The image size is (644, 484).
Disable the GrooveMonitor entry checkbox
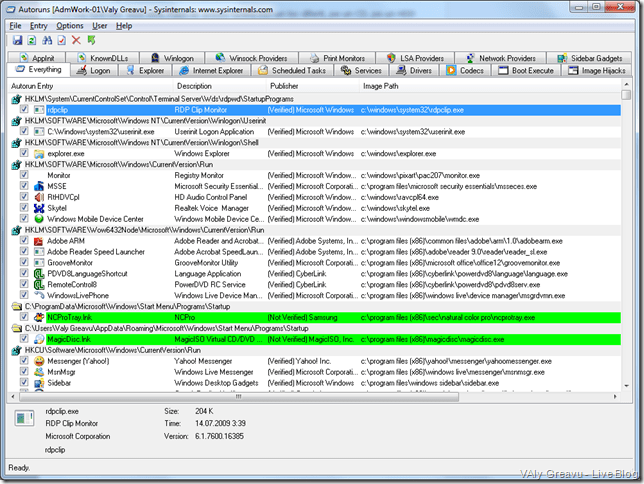pyautogui.click(x=24, y=263)
